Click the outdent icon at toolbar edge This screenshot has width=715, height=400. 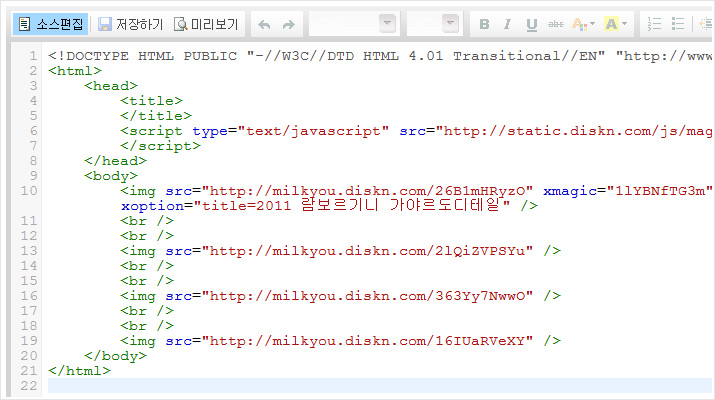(x=706, y=24)
